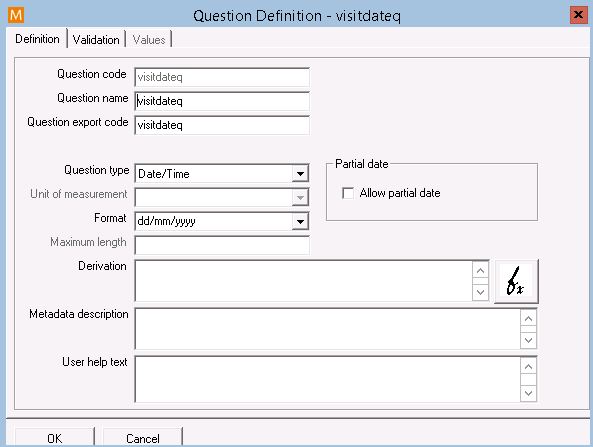Focus the Question name input field
Screen dimensions: 593x447
pos(222,101)
